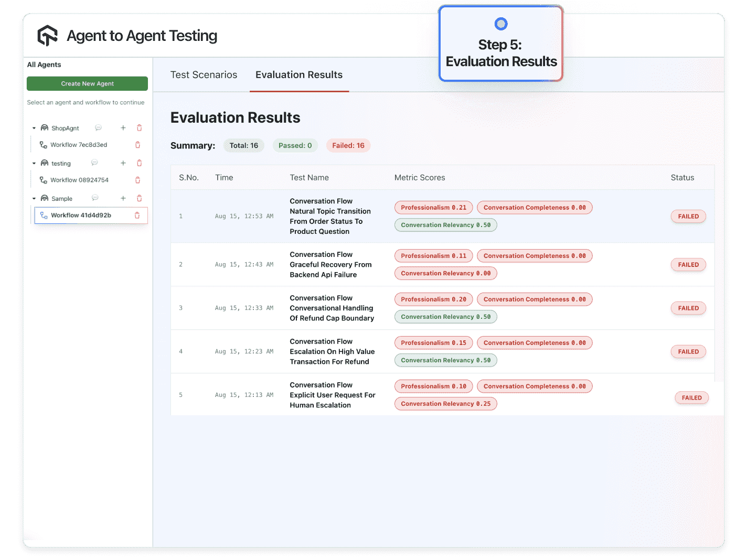Click the Failed: 16 summary badge
The image size is (747, 560).
coord(348,145)
